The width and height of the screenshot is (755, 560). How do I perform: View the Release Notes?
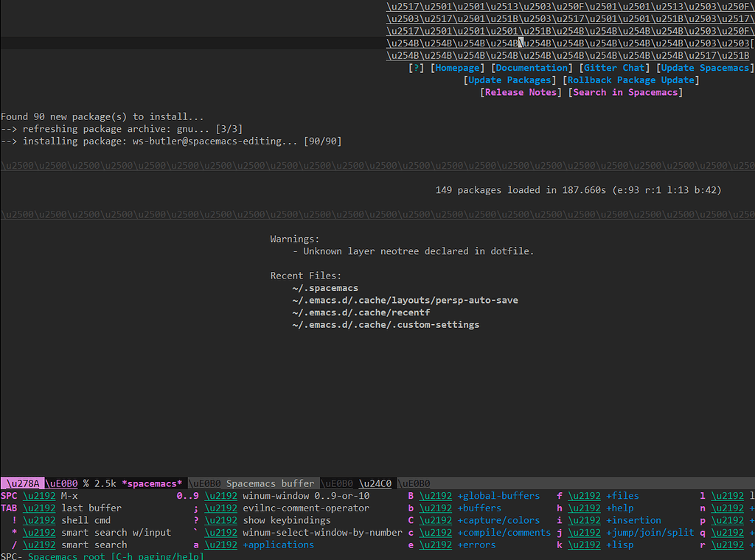tap(521, 91)
